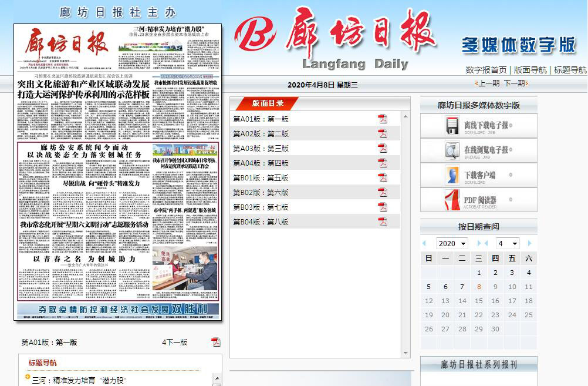The width and height of the screenshot is (588, 386).
Task: Click the PDF icon below the front page thumbnail
Action: click(x=216, y=342)
